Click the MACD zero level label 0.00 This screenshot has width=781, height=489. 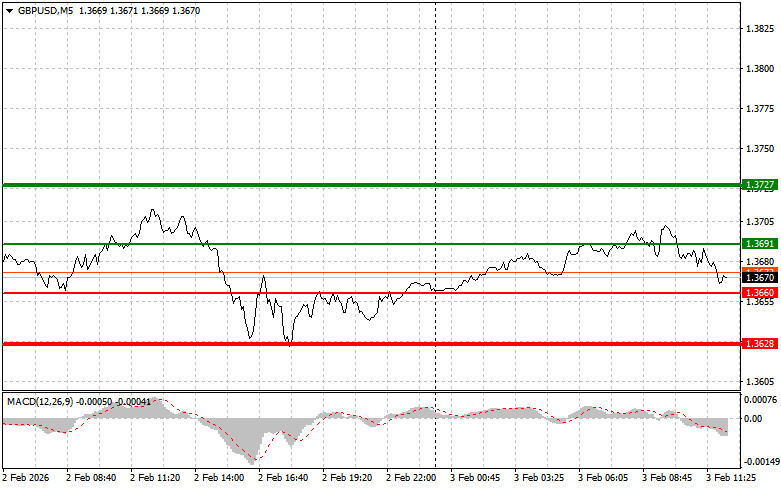pos(753,419)
